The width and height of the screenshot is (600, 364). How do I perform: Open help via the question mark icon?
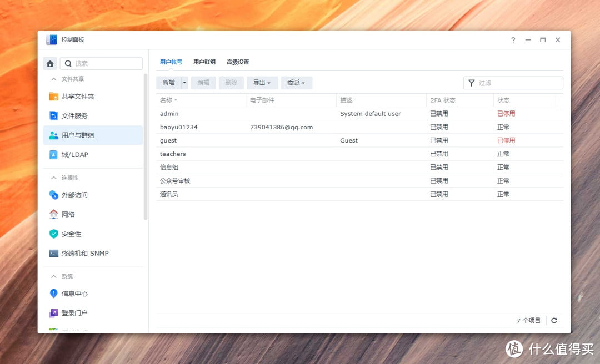513,40
